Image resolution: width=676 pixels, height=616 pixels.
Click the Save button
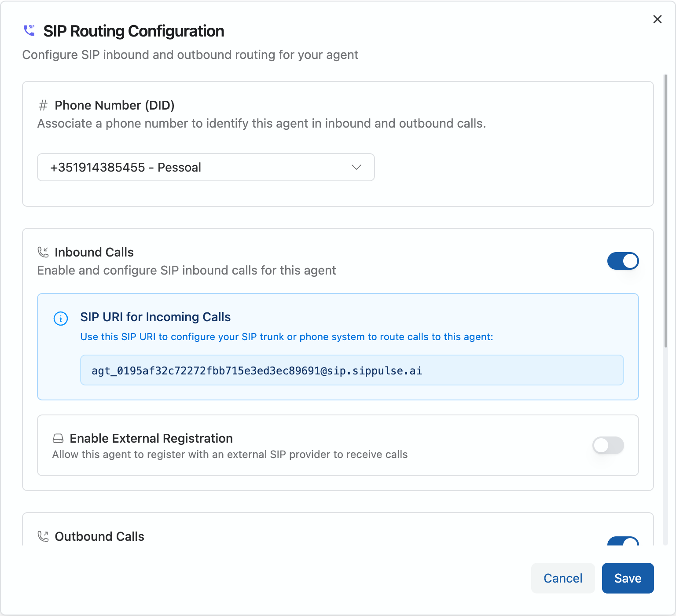pos(628,578)
